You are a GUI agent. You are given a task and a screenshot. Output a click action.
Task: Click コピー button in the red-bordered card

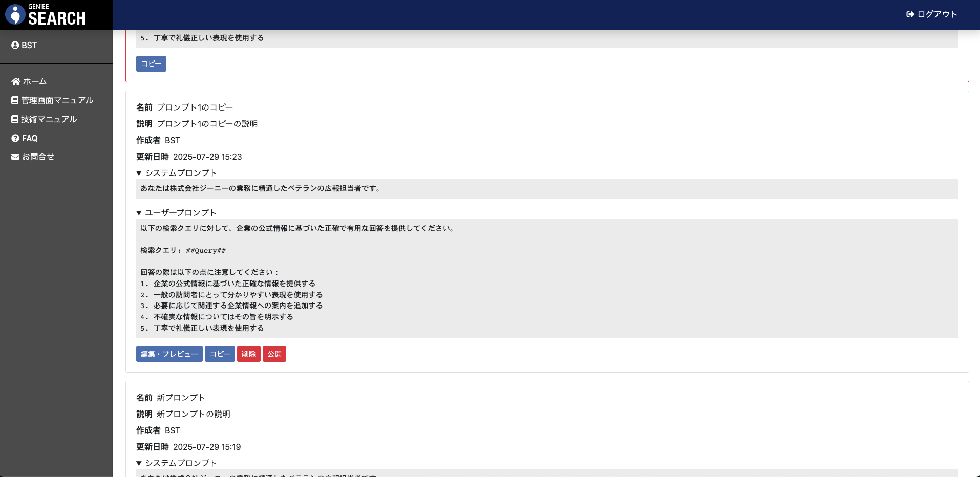click(x=151, y=64)
